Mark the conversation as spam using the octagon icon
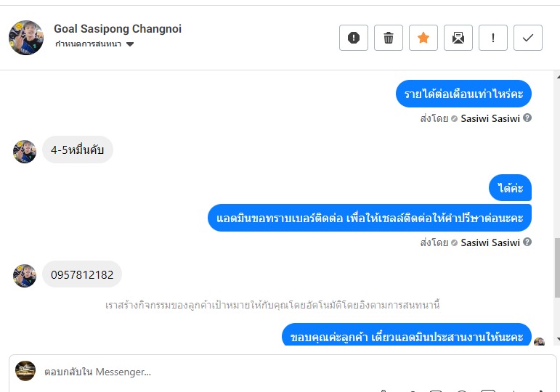The height and width of the screenshot is (392, 560). (x=354, y=38)
